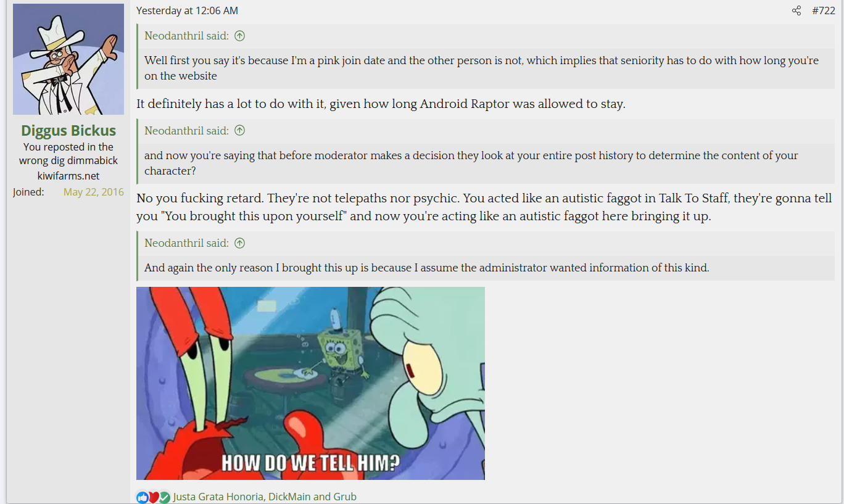Click the second quote's up-arrow icon

tap(240, 130)
